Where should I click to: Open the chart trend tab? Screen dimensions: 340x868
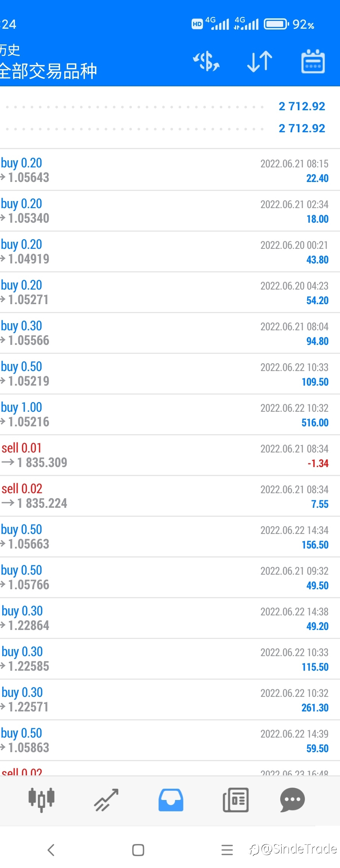106,800
